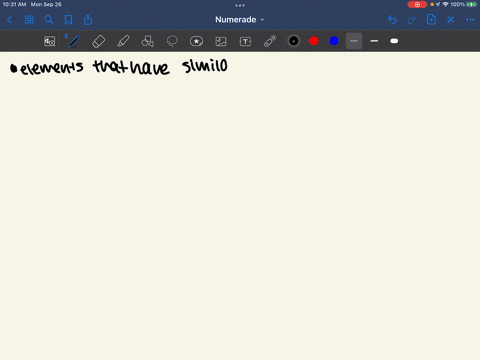
Task: Add a new page
Action: point(431,20)
